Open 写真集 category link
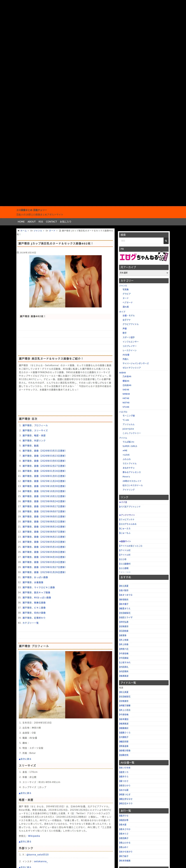 (x=126, y=289)
